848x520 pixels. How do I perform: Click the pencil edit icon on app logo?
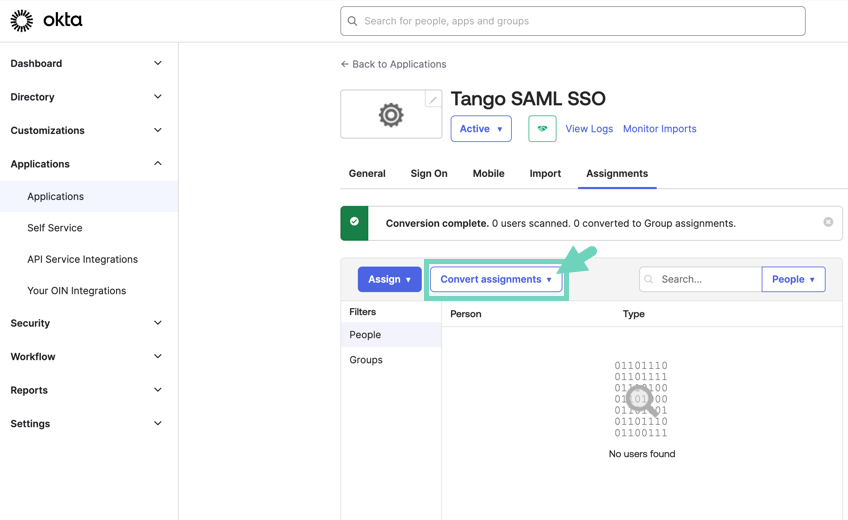coord(432,99)
